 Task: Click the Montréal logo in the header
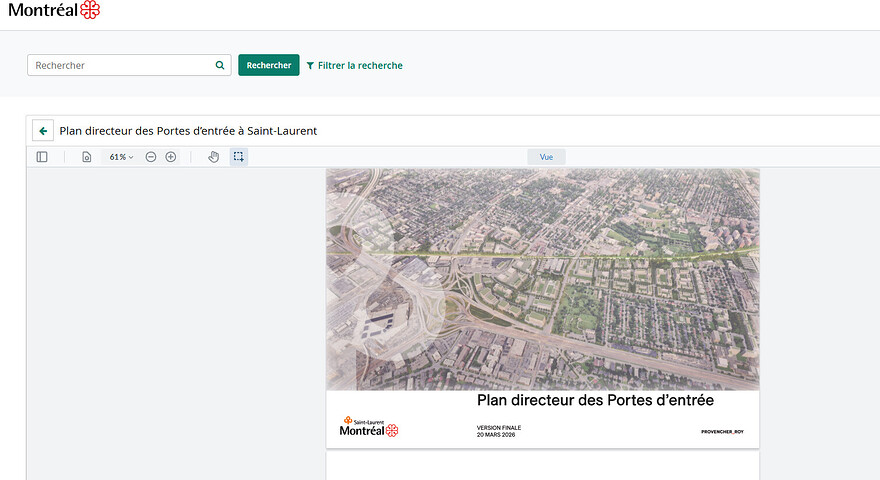click(54, 10)
